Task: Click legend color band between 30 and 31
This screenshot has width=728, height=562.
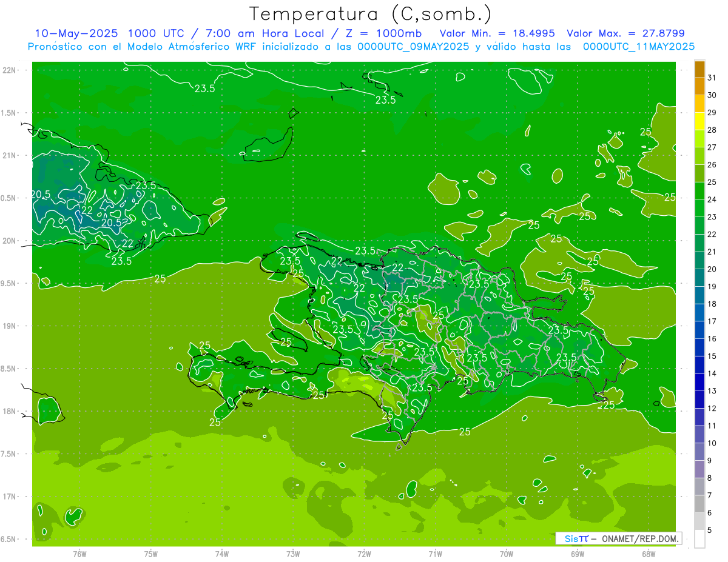Action: (x=699, y=86)
